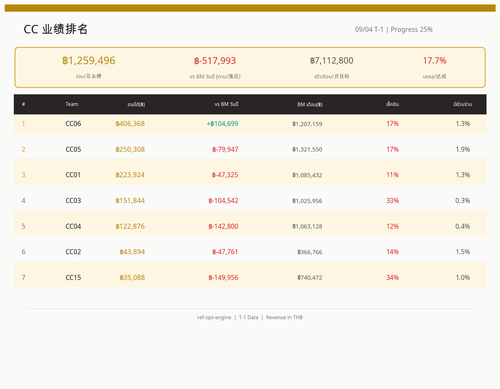
Task: Click revenue ฿151,844
Action: 130,201
